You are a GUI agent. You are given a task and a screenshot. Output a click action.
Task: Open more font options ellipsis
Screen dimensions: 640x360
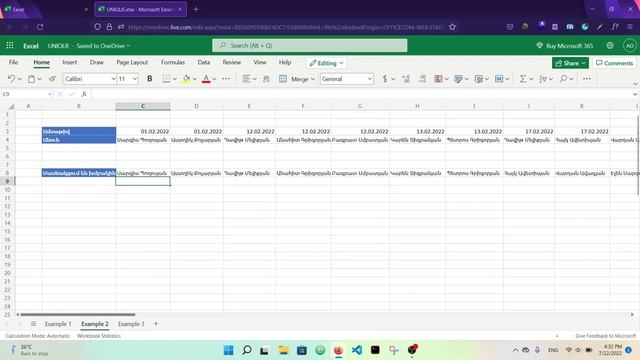[226, 79]
